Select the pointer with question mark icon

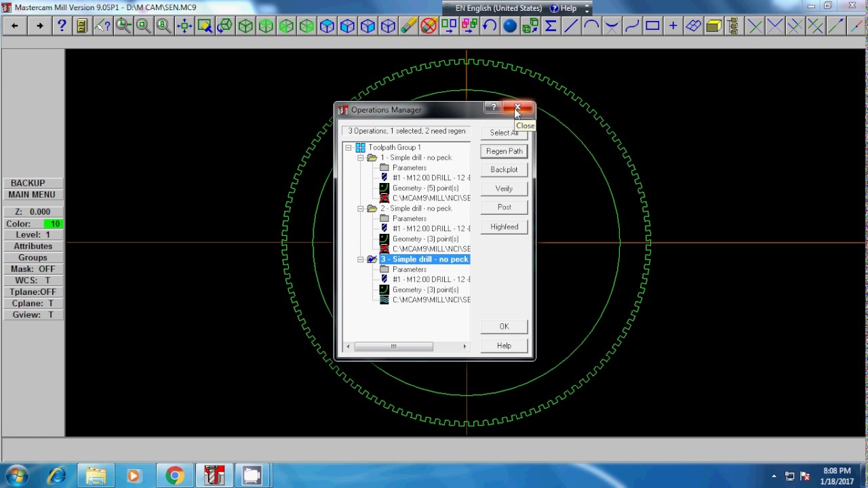point(102,26)
